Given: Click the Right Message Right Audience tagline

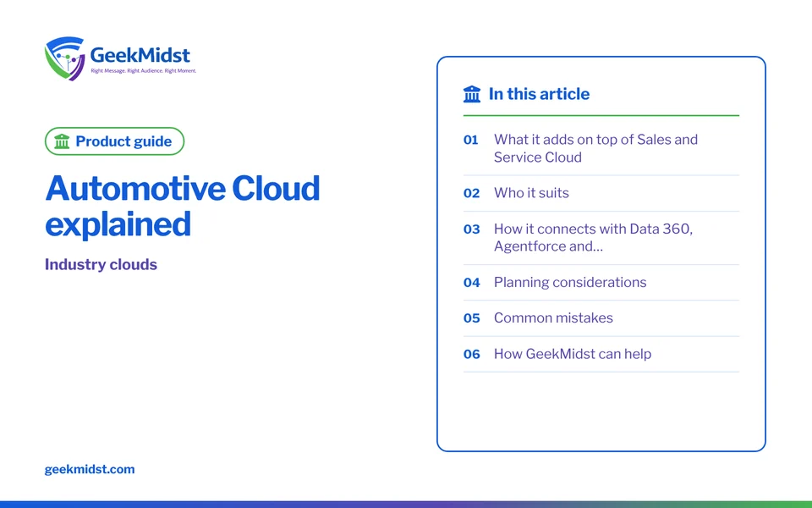Looking at the screenshot, I should click(144, 70).
